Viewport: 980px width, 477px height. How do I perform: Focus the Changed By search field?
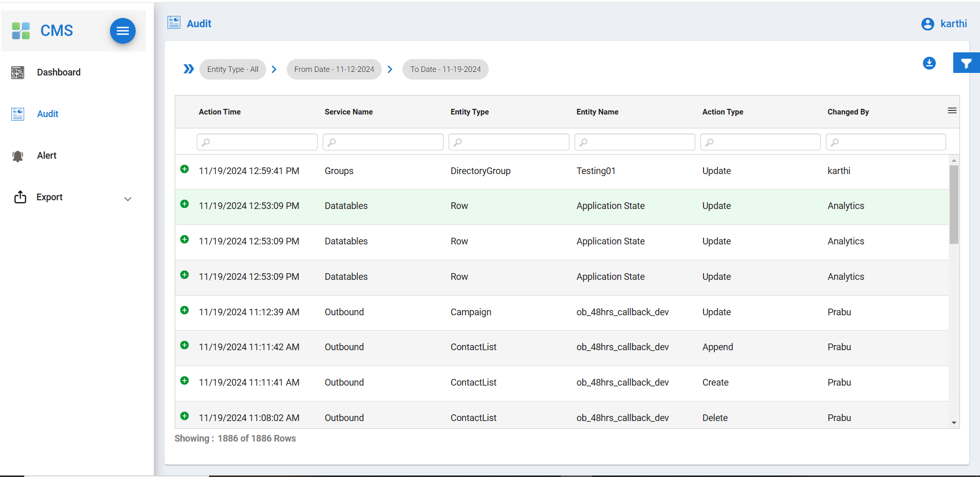[x=885, y=142]
